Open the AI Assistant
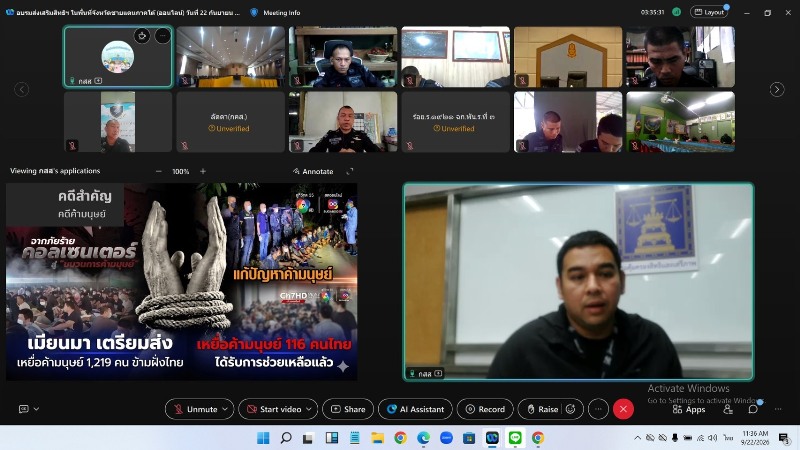Screen dimensions: 800x450 point(415,409)
